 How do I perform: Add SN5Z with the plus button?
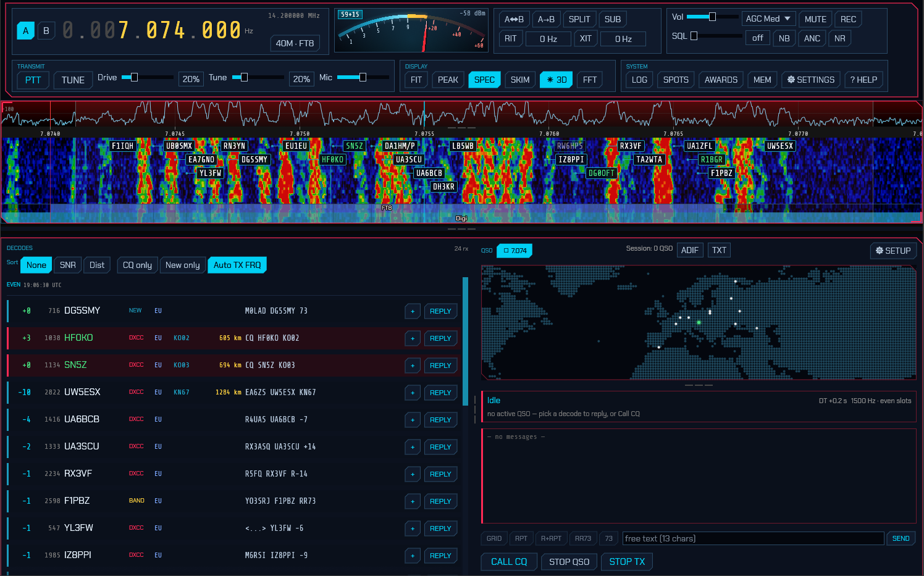tap(413, 365)
